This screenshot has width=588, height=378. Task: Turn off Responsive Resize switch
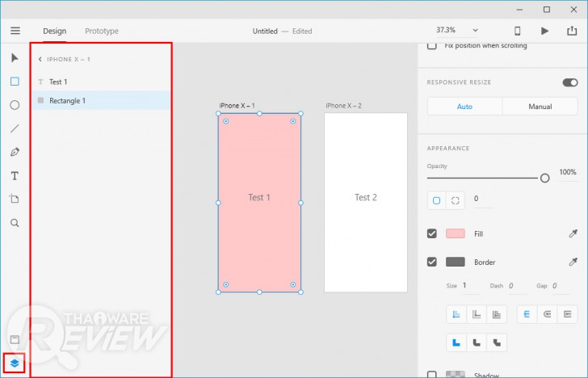click(x=570, y=82)
